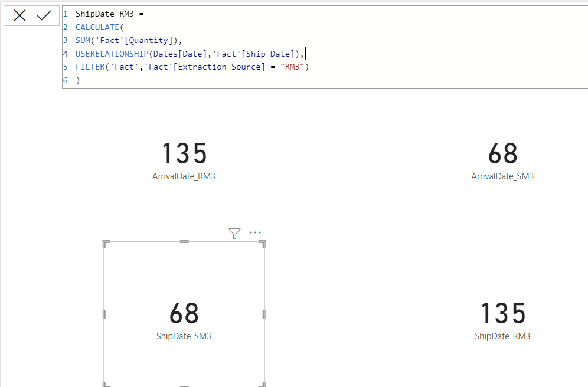Image resolution: width=588 pixels, height=387 pixels.
Task: Click left-middle resize handle of ShipDate_SM3 card
Action: 104,314
